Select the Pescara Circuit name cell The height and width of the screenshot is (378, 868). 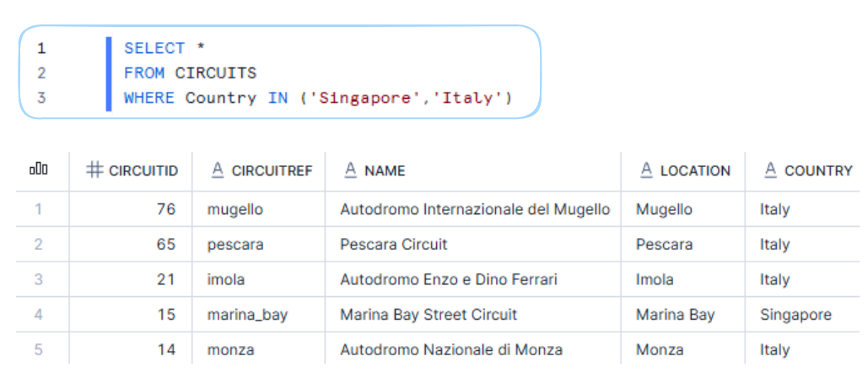tap(394, 245)
